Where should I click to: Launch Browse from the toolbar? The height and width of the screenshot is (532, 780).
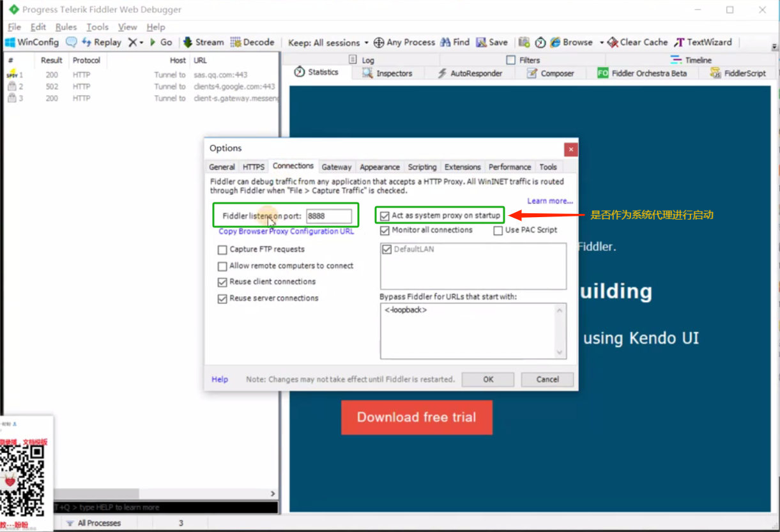(x=571, y=42)
